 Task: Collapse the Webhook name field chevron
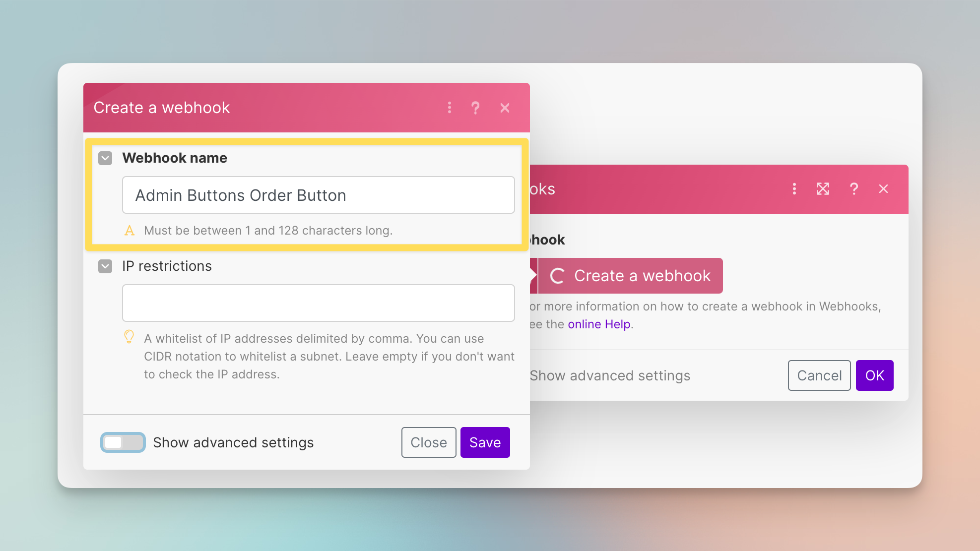pyautogui.click(x=105, y=158)
